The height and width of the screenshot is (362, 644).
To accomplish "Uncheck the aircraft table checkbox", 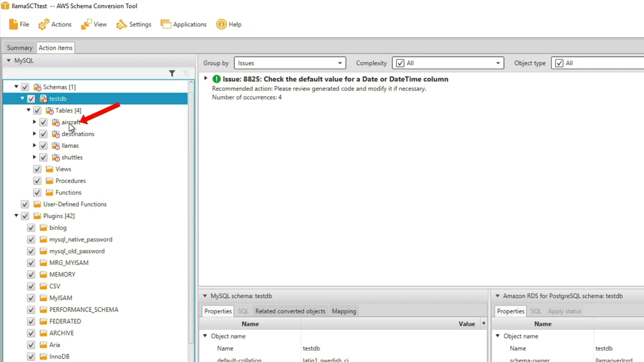I will coord(43,122).
